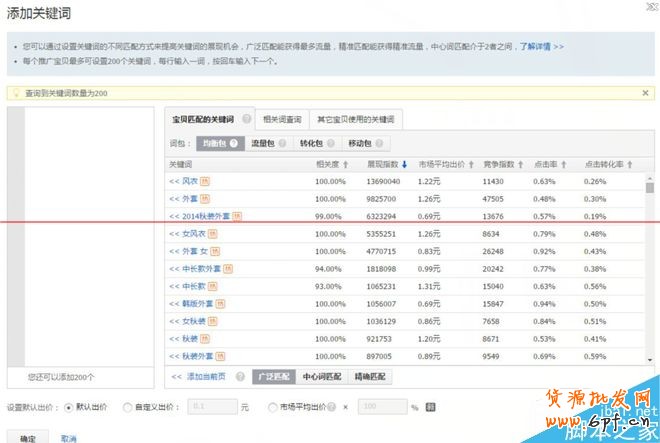This screenshot has height=443, width=660.
Task: Click calculator icon next to percent field
Action: pos(431,407)
